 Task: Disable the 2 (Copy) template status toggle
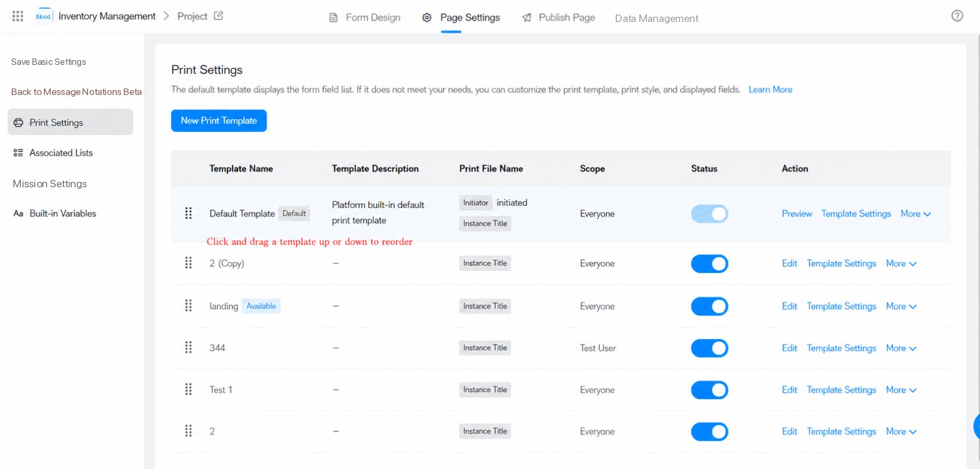pos(709,263)
